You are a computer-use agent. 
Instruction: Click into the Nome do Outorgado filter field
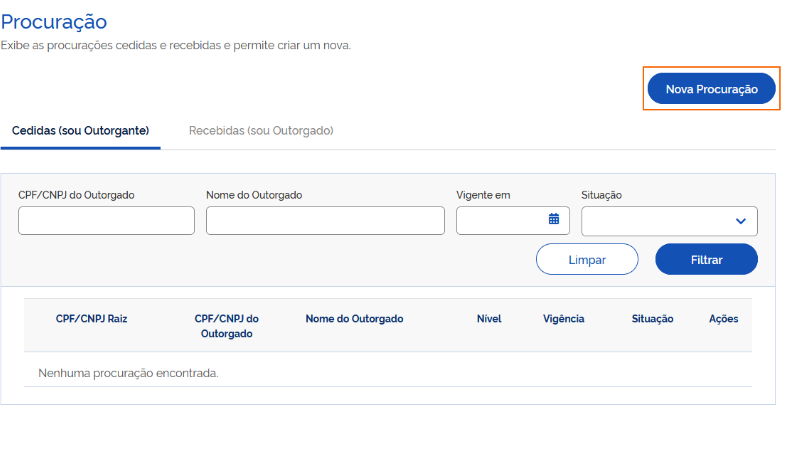point(325,220)
